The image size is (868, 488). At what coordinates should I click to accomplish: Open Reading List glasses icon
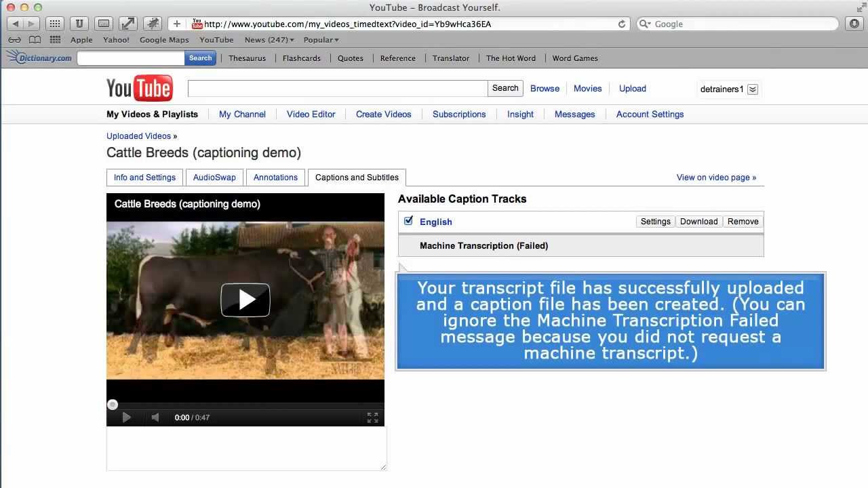click(x=14, y=40)
